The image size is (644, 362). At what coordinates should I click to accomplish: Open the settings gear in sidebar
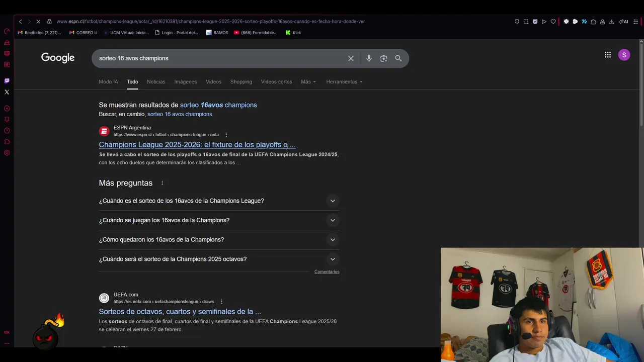click(x=7, y=153)
